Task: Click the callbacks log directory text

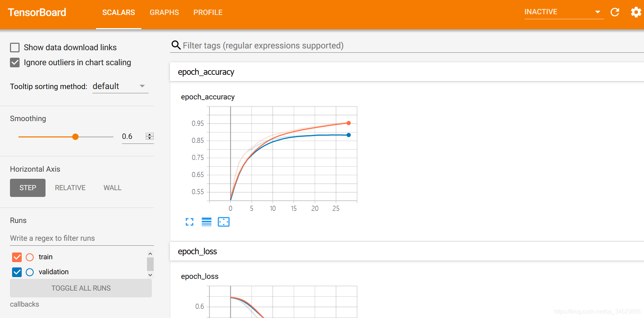Action: tap(25, 304)
